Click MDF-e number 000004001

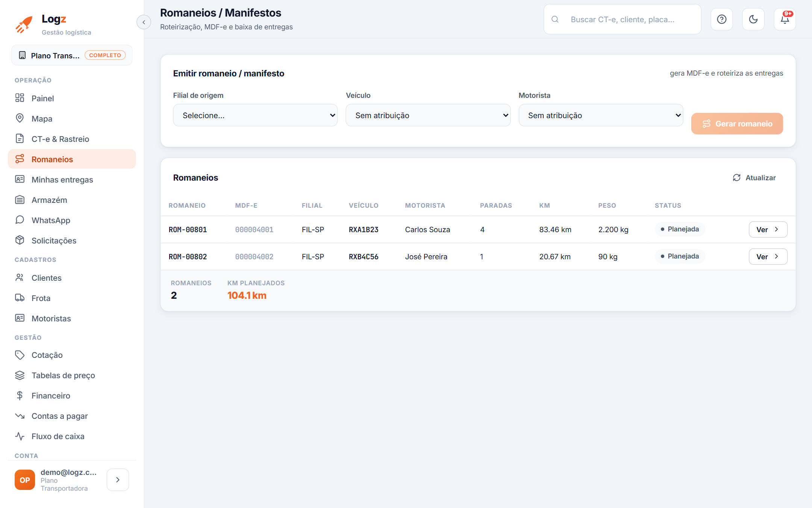[254, 230]
